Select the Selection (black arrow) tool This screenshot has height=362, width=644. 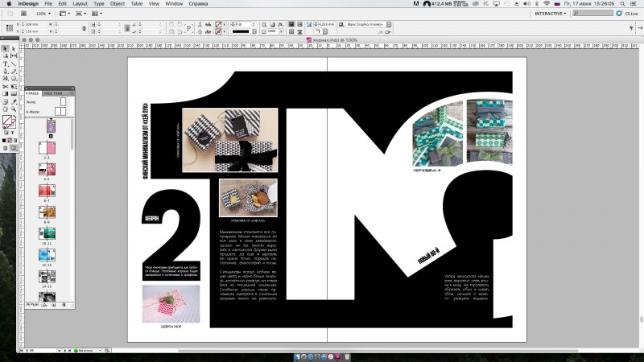6,49
